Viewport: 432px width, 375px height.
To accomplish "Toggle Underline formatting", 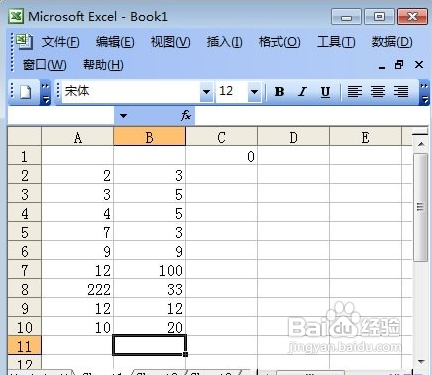I will pyautogui.click(x=325, y=91).
